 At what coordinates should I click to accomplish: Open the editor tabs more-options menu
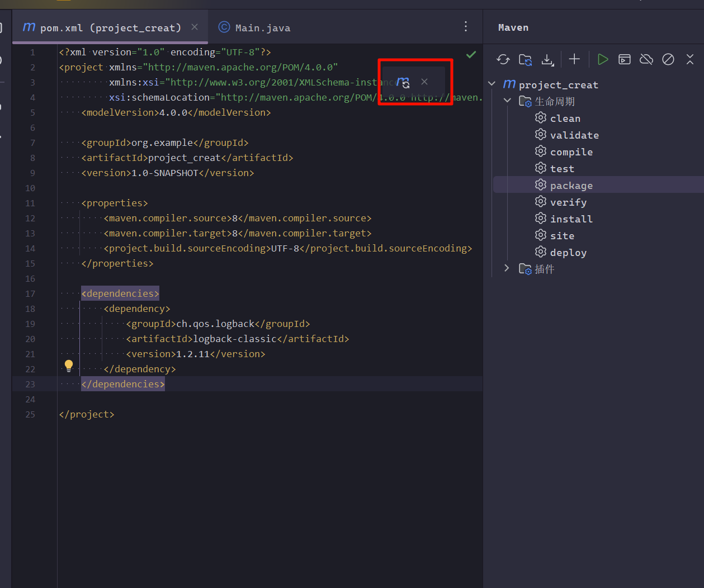(x=466, y=27)
